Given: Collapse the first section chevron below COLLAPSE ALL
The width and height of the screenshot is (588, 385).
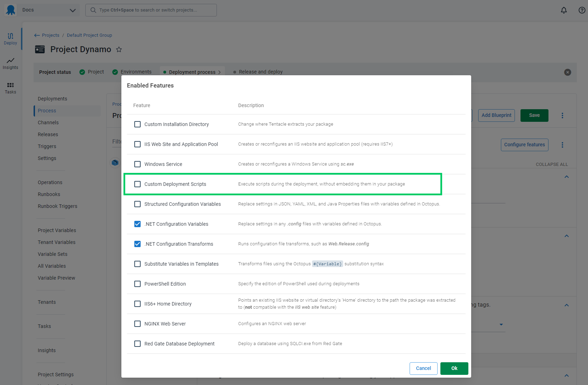Looking at the screenshot, I should click(x=567, y=177).
